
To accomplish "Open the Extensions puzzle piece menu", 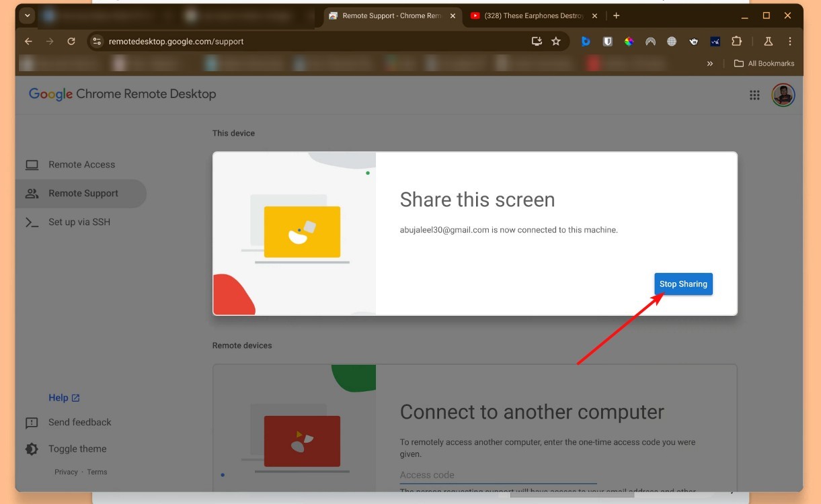I will 736,41.
